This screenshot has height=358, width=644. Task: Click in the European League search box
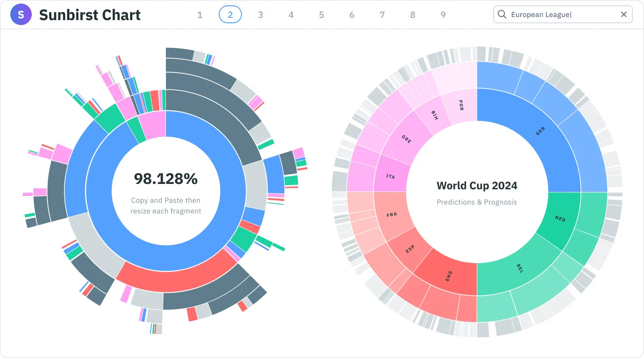click(x=559, y=15)
